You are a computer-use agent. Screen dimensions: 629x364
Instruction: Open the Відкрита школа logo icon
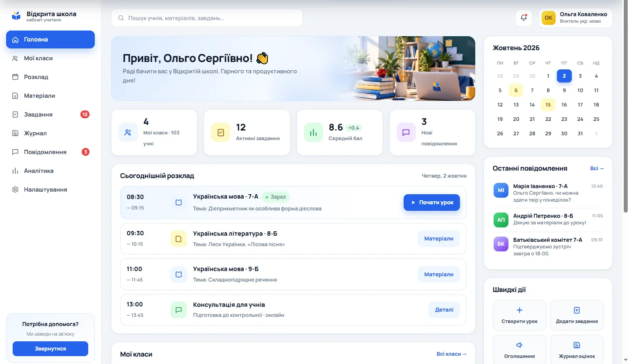16,16
